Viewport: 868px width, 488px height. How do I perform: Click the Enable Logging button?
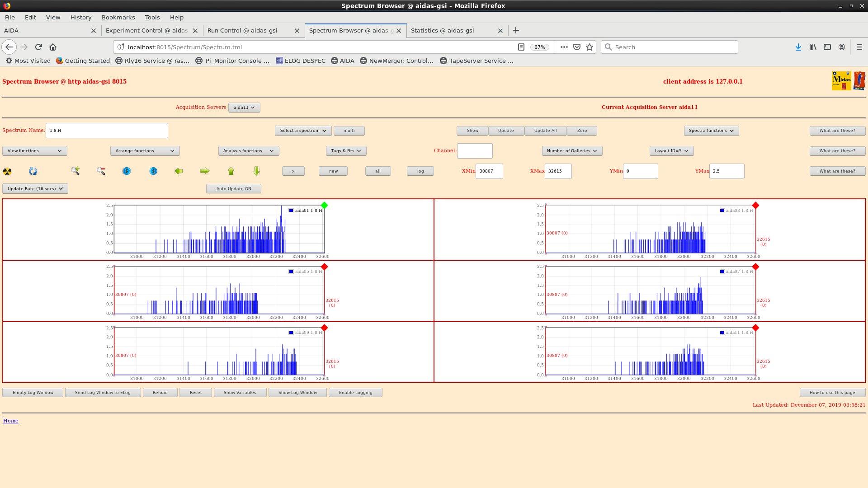[x=356, y=393]
